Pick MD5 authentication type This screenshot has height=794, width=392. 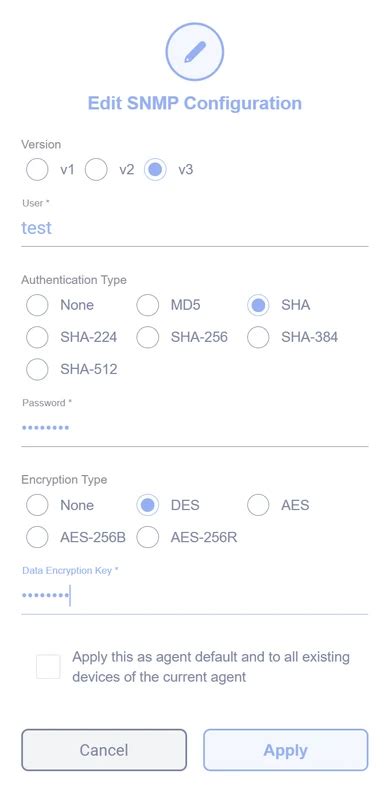click(147, 305)
